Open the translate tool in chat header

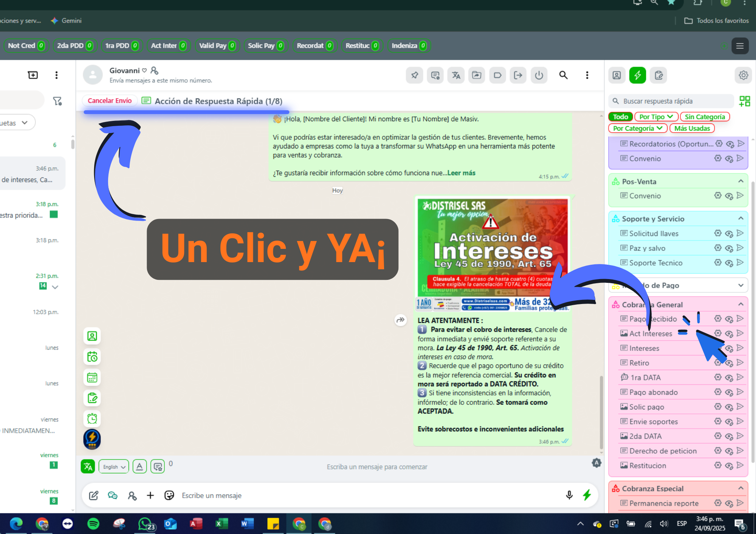(x=456, y=75)
